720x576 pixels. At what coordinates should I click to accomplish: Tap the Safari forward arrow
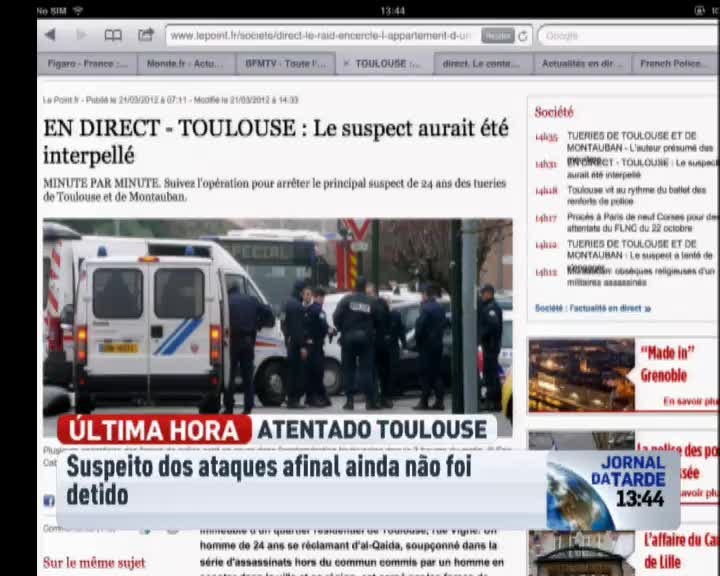(82, 35)
